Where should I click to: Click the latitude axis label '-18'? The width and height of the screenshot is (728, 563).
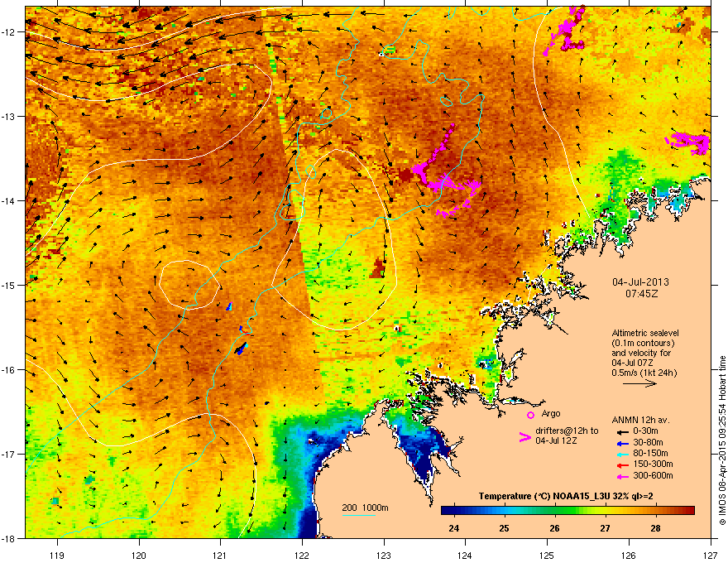(8, 538)
